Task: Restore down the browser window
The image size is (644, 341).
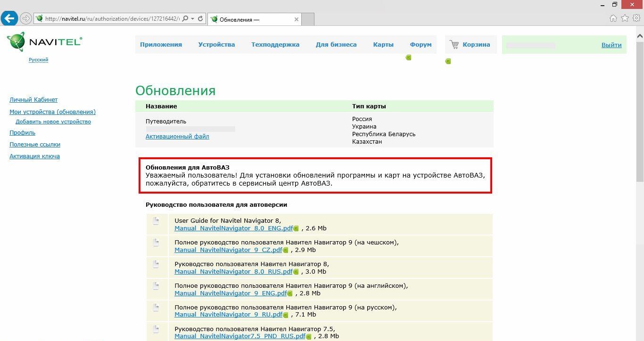Action: click(615, 4)
